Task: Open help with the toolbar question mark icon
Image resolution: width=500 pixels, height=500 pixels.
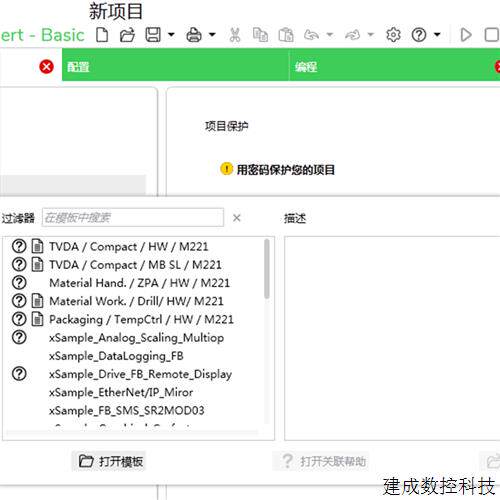Action: coord(419,35)
